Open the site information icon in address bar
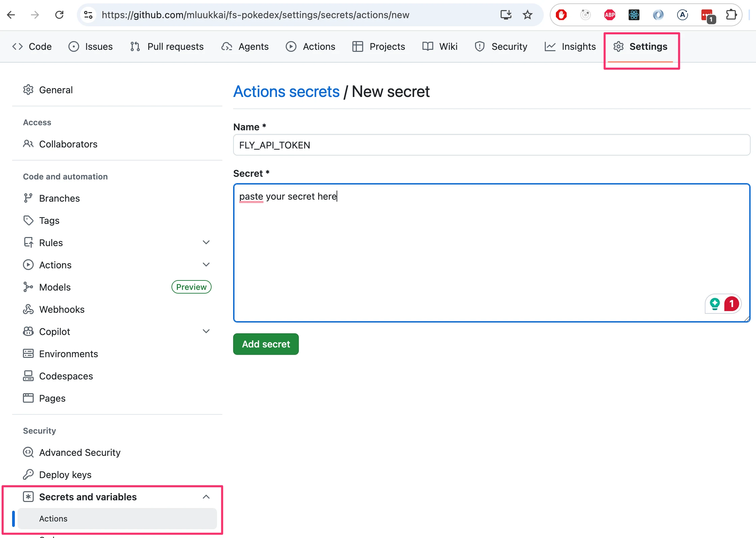 click(x=88, y=15)
